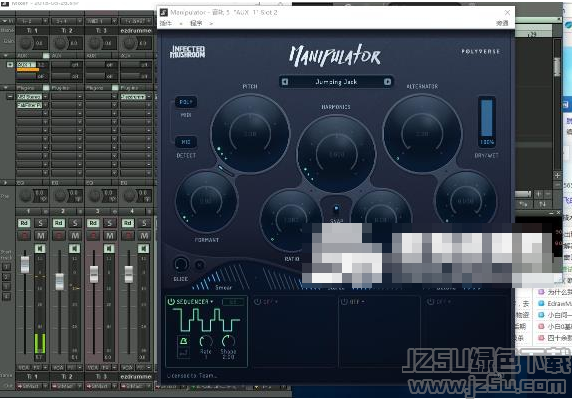Click Rd read-automation button on track 1
This screenshot has height=399, width=572.
pos(24,223)
